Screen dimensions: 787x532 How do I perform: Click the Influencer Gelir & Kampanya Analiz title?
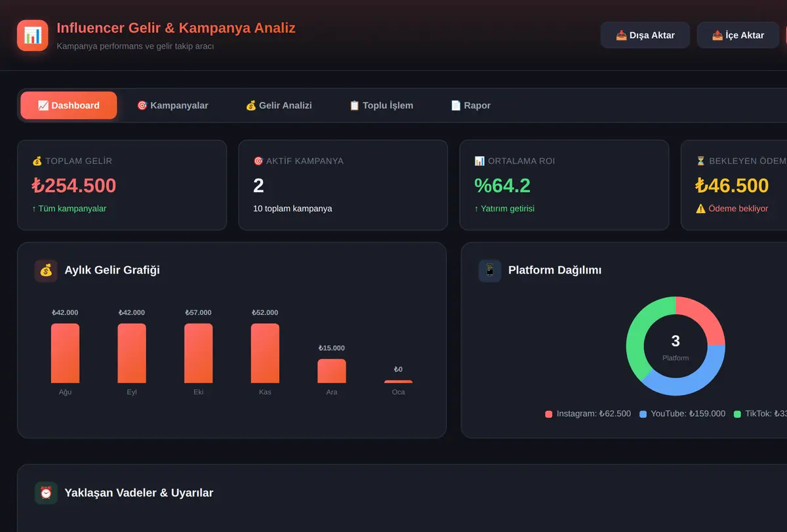(176, 28)
